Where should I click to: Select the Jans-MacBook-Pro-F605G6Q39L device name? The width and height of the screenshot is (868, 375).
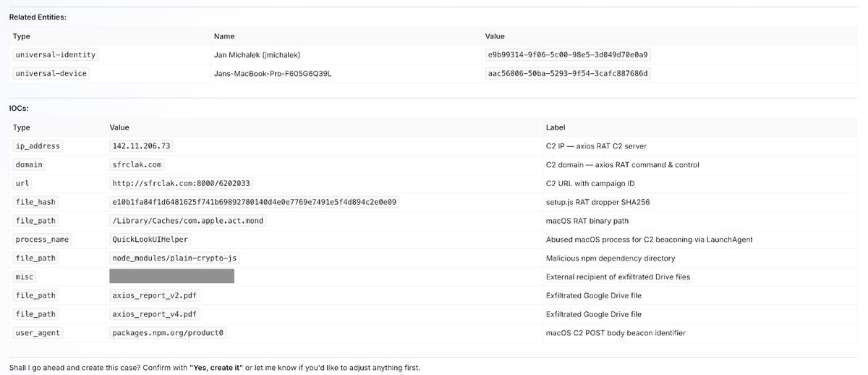[x=273, y=74]
